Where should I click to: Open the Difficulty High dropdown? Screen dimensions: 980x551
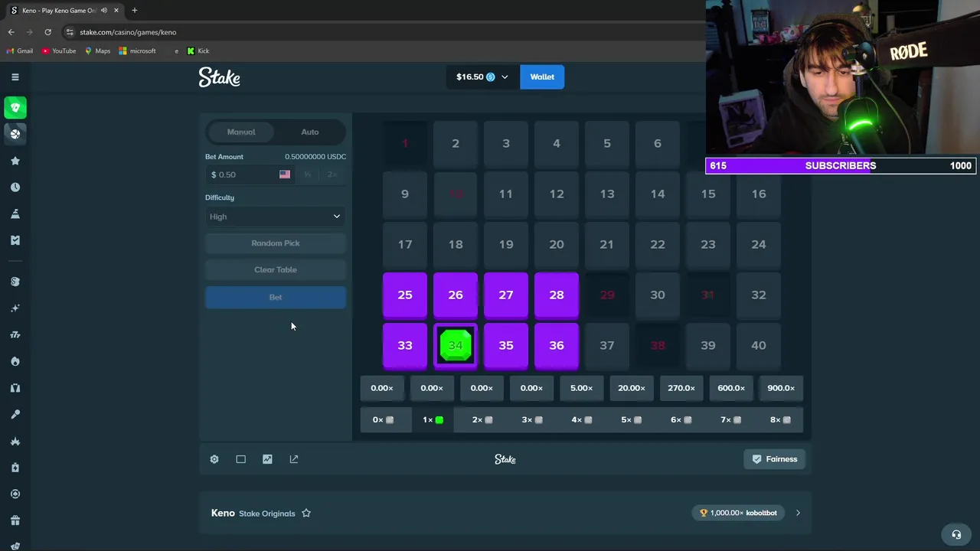(x=276, y=217)
